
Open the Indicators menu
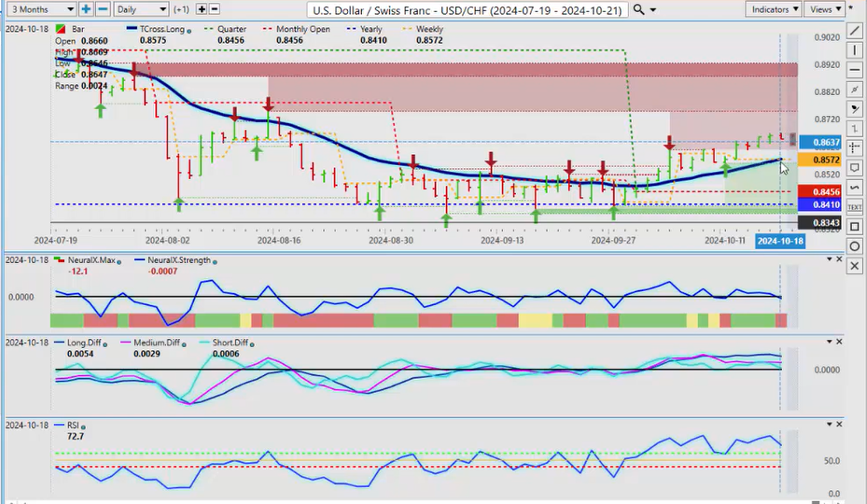coord(775,9)
